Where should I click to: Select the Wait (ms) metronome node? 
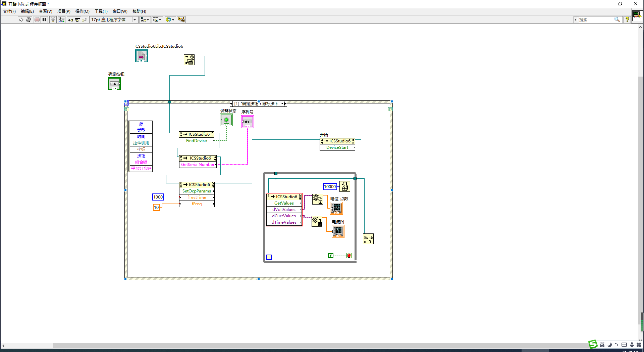(344, 186)
